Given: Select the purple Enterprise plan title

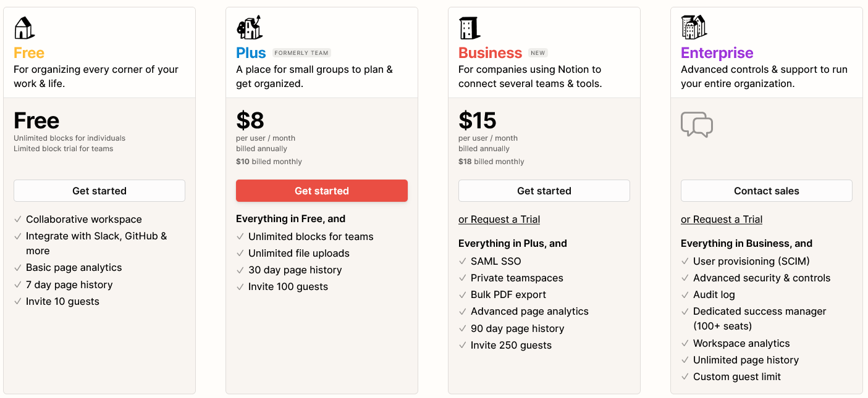Looking at the screenshot, I should [x=717, y=52].
